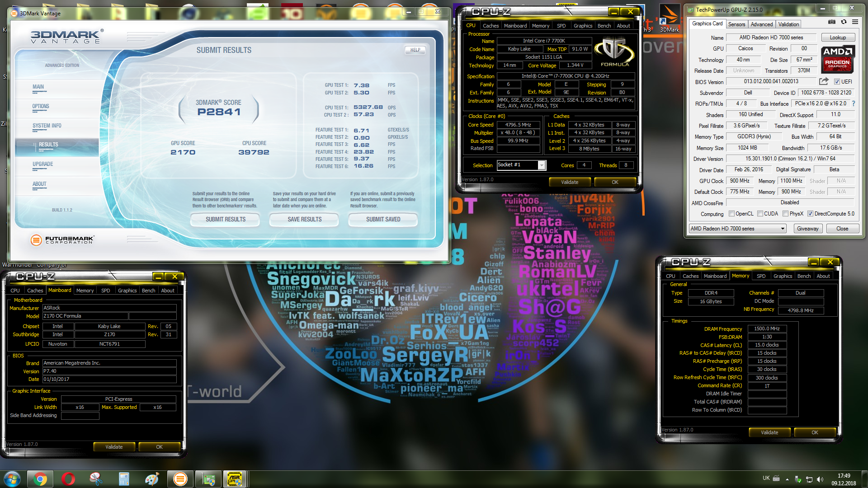Open Graphics tab in bottom-right CPU-Z window

tap(783, 276)
